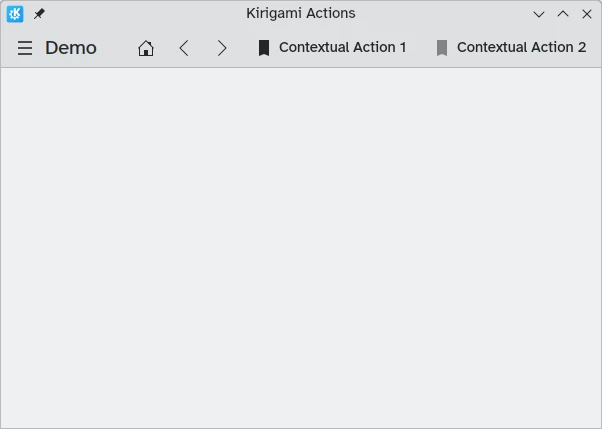The image size is (602, 429).
Task: Click the gray bookmark icon of Action 2
Action: (442, 48)
